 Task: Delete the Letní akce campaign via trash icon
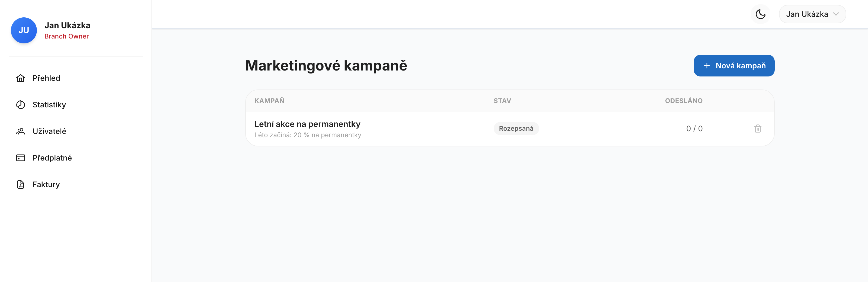758,128
